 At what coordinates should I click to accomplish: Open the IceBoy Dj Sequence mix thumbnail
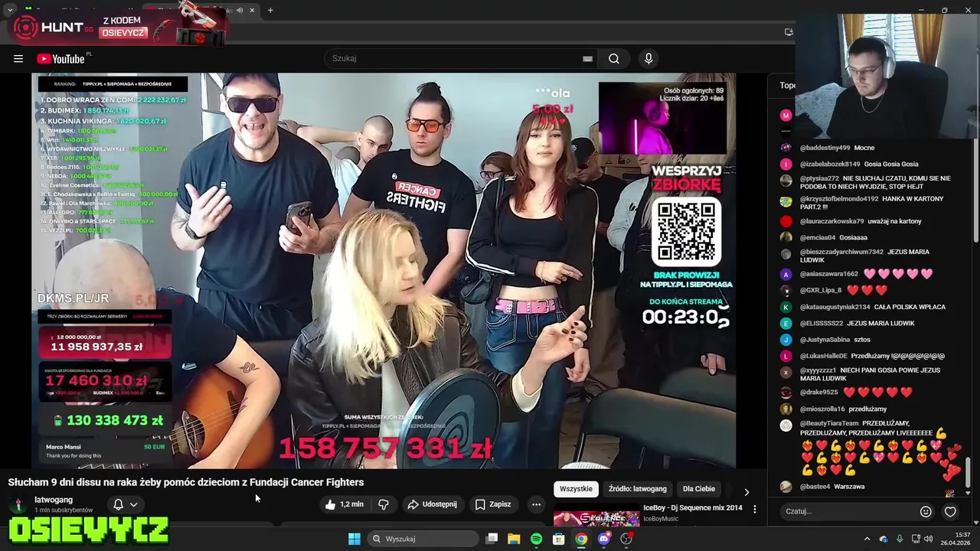click(596, 518)
